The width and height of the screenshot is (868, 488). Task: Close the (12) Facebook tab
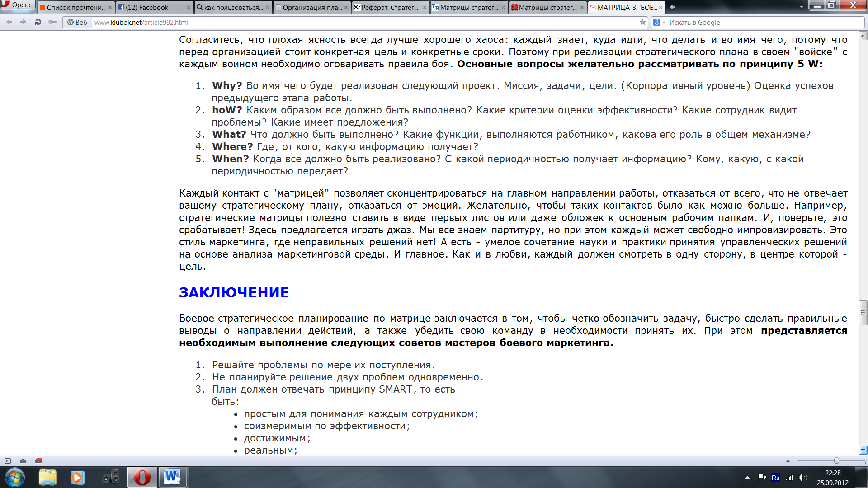[x=189, y=7]
